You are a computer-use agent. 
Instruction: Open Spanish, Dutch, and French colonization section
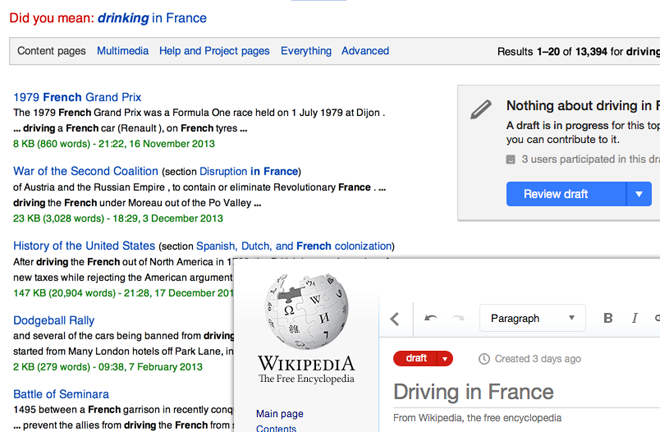tap(294, 246)
